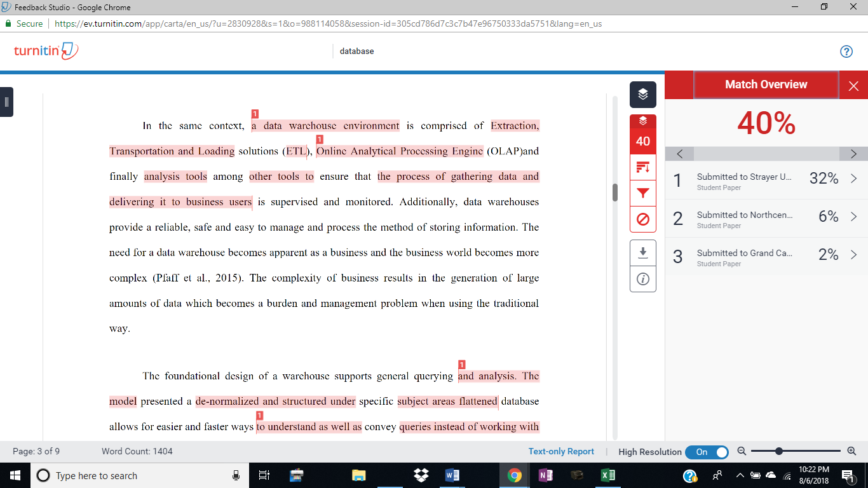
Task: Open the notification action center
Action: pyautogui.click(x=848, y=475)
